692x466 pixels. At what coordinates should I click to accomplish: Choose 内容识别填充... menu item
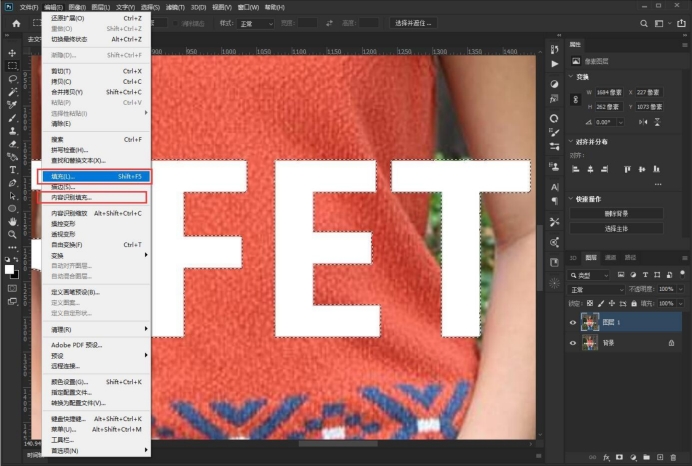95,197
